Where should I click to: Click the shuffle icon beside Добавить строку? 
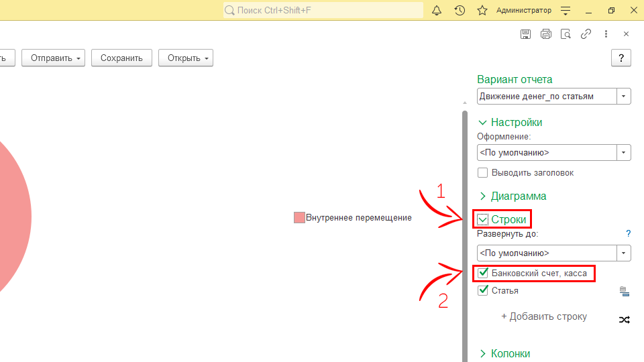[624, 320]
